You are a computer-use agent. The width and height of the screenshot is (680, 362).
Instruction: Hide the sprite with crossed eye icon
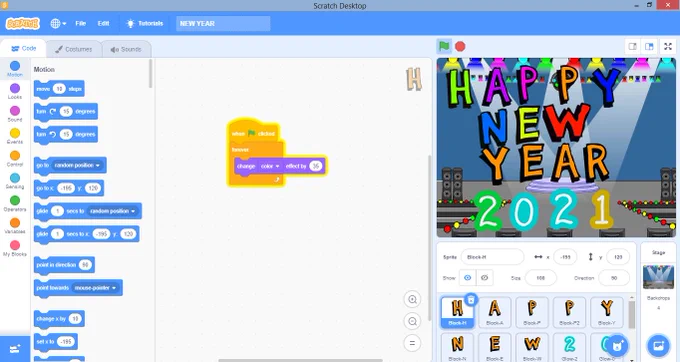pos(484,278)
